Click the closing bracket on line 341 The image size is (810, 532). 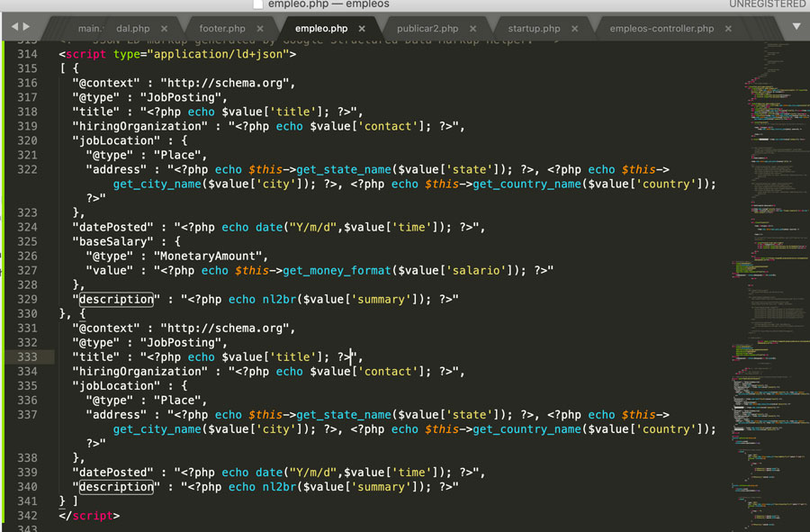tap(75, 501)
